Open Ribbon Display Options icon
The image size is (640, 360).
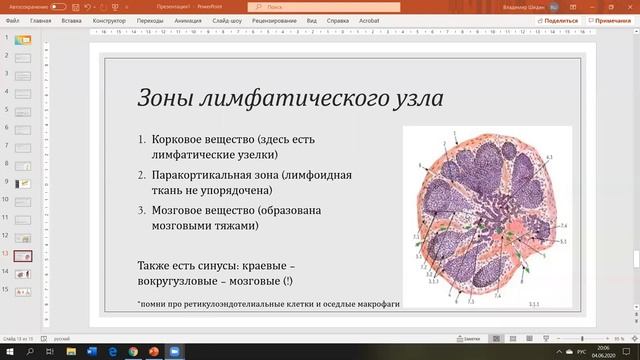point(573,7)
